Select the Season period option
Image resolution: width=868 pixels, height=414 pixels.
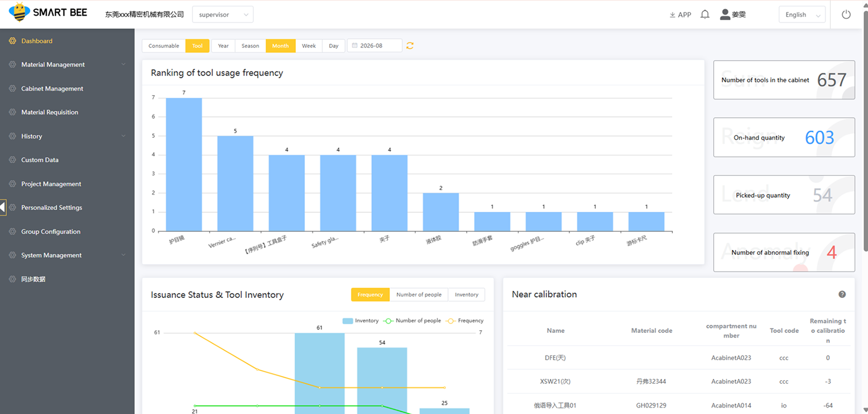[x=250, y=46]
